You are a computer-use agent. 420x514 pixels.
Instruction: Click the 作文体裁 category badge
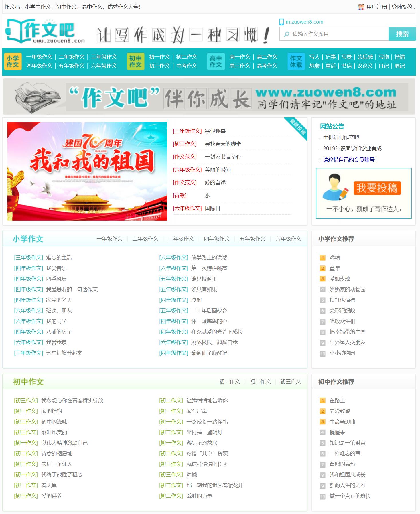point(296,62)
